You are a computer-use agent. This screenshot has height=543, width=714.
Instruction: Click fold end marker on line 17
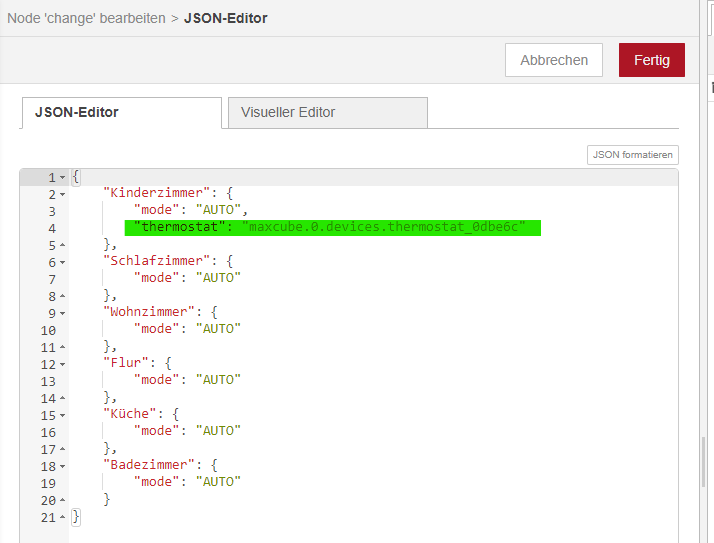tap(62, 449)
